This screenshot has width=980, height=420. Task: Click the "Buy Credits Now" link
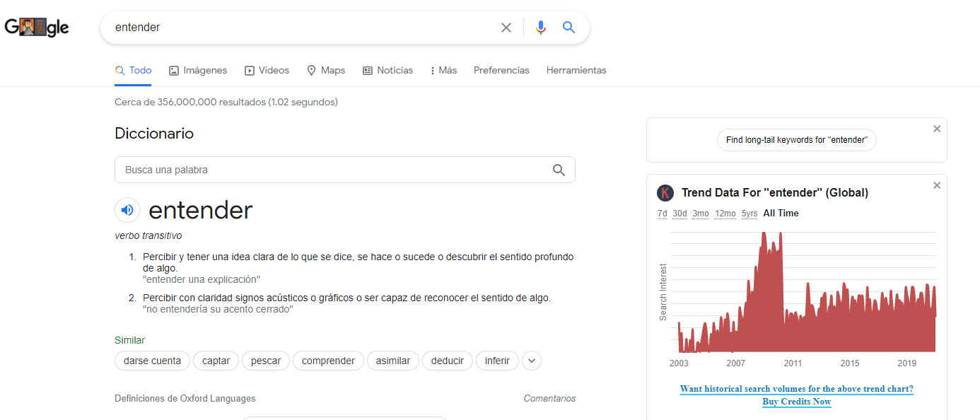tap(796, 401)
